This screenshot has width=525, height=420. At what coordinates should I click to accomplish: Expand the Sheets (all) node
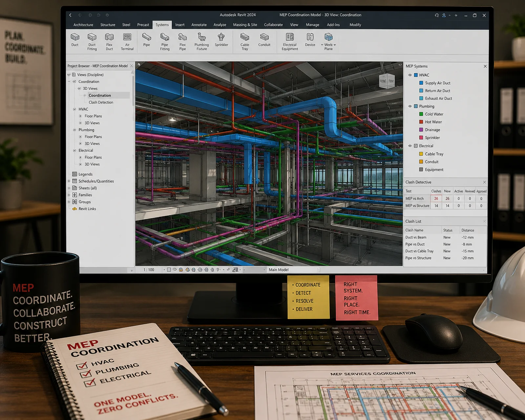click(69, 188)
